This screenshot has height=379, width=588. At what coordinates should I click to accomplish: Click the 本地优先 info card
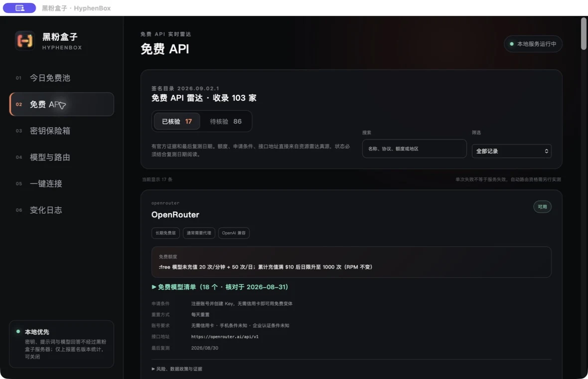coord(61,344)
